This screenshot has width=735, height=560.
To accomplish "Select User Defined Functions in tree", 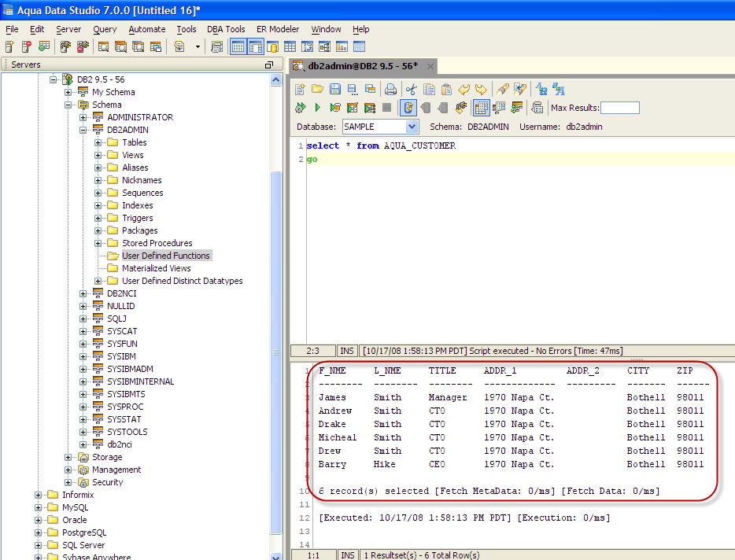I will pyautogui.click(x=165, y=256).
